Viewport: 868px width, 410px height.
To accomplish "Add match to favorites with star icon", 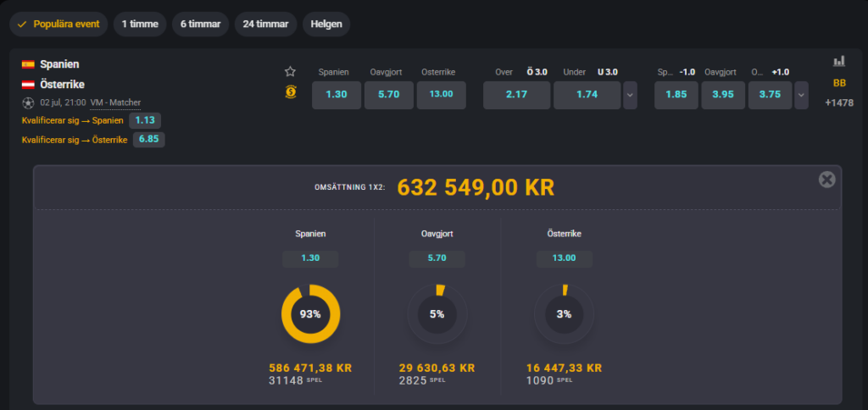I will (290, 71).
